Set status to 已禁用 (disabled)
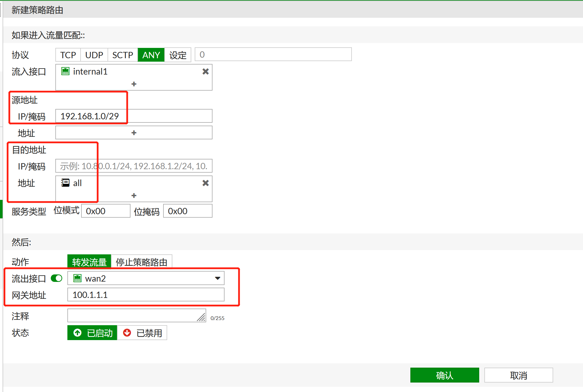Screen dimensions: 583x392 (x=142, y=333)
